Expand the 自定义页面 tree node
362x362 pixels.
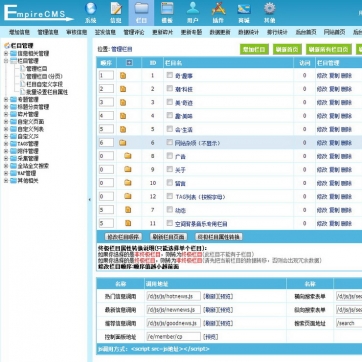click(6, 122)
